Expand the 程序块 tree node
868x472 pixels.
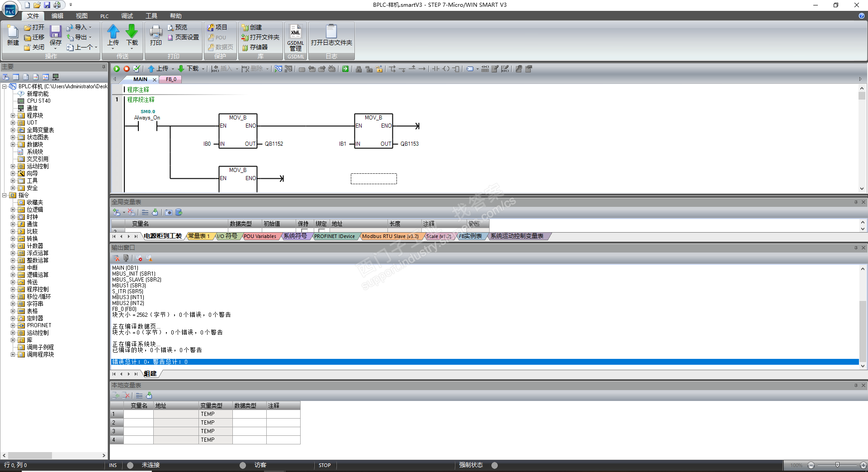click(13, 115)
